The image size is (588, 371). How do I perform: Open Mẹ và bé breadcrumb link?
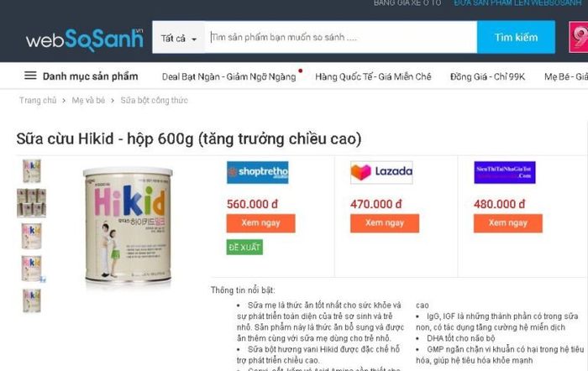tap(88, 101)
